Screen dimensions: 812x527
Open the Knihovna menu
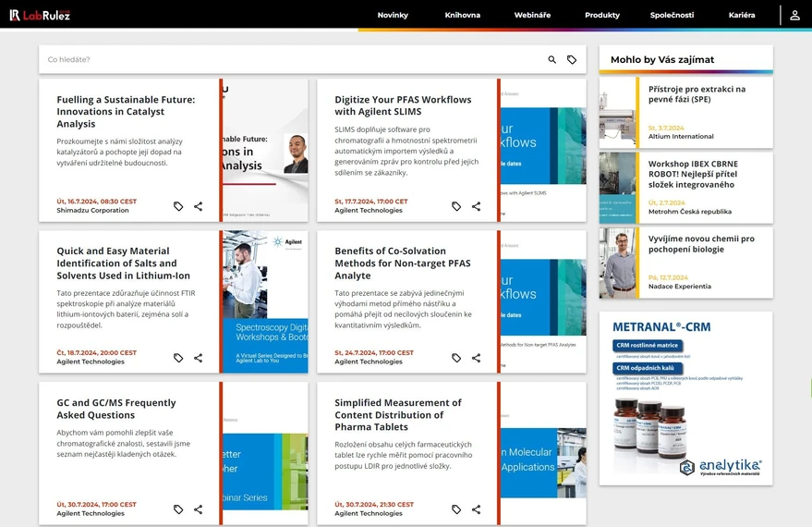pos(462,16)
